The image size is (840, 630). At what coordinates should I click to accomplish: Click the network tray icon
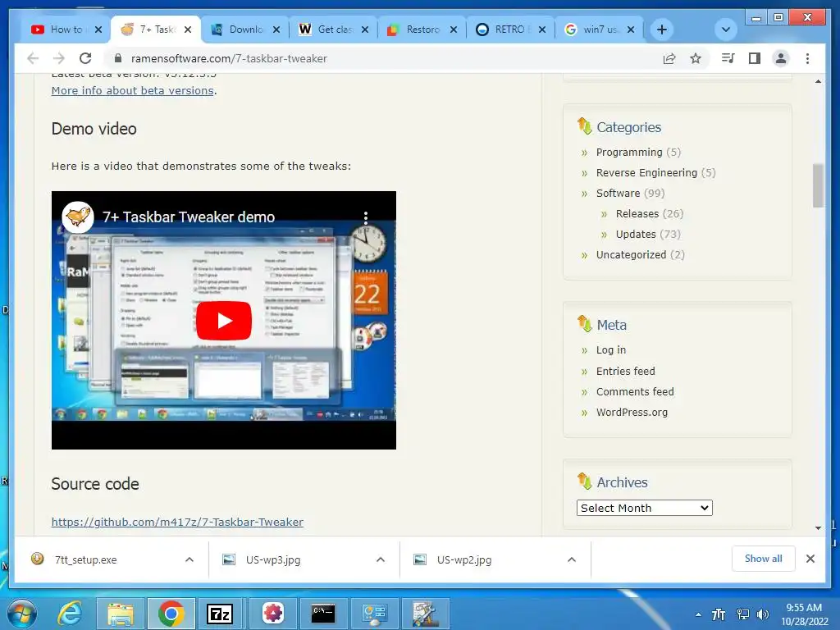742,614
